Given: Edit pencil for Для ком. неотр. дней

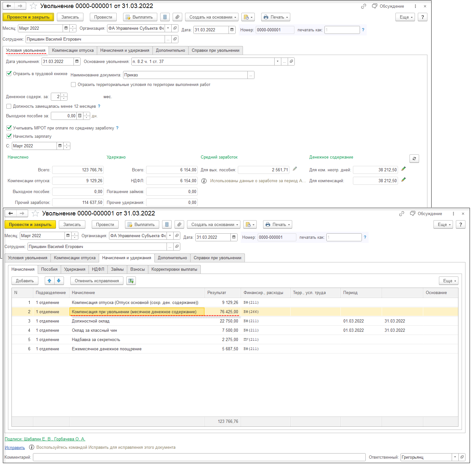Looking at the screenshot, I should point(403,169).
